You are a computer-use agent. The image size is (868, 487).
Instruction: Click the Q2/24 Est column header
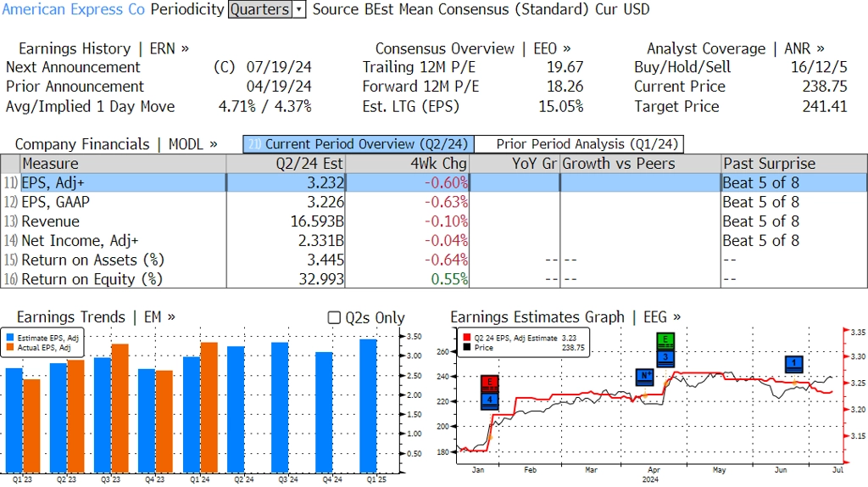coord(286,164)
